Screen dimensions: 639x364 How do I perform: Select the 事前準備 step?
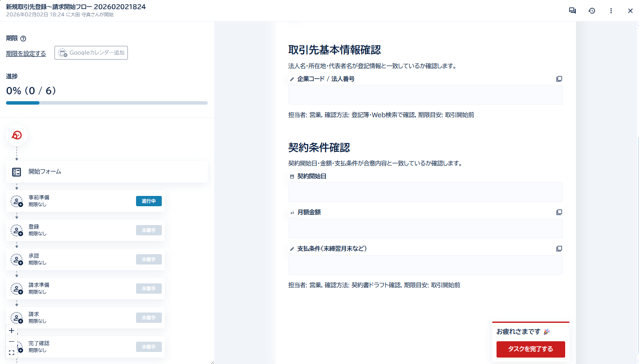[85, 201]
